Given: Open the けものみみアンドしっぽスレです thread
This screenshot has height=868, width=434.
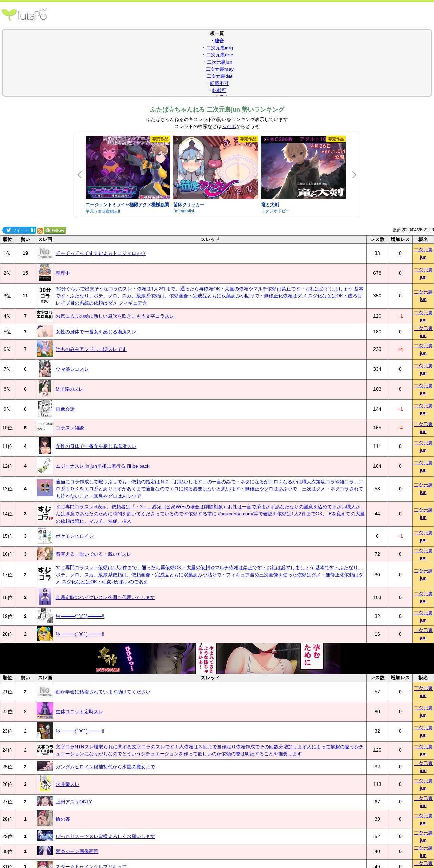Looking at the screenshot, I should (x=91, y=349).
